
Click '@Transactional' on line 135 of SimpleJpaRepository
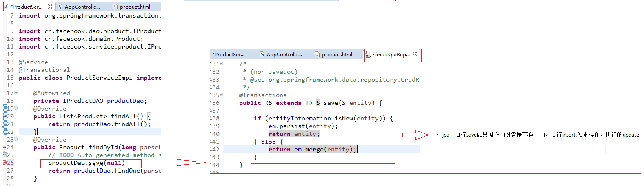(x=265, y=95)
